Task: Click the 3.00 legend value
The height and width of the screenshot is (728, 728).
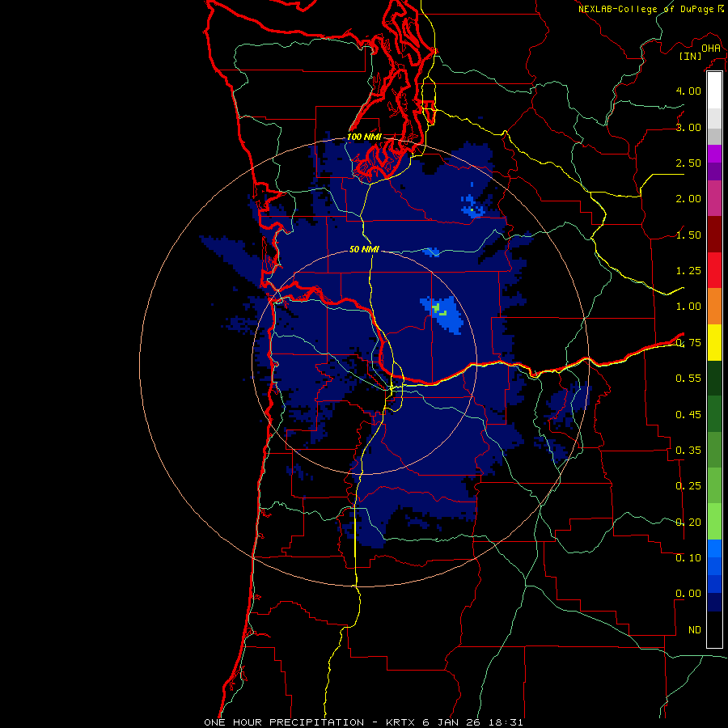Action: [x=688, y=127]
